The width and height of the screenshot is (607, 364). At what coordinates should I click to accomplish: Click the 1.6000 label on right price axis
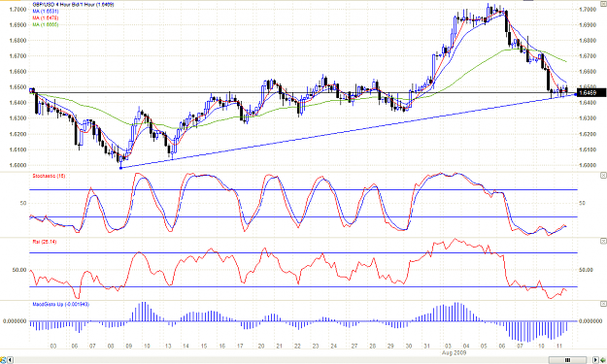coord(588,165)
